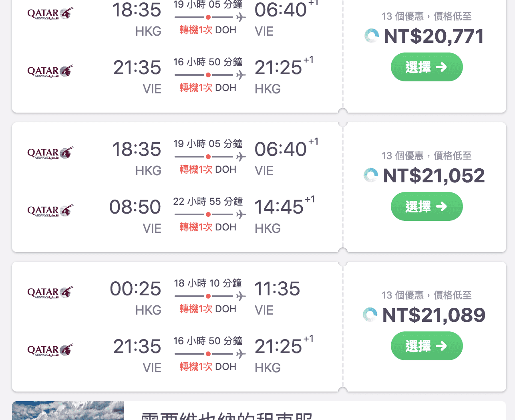Image resolution: width=515 pixels, height=420 pixels.
Task: Click loading spinner icon next to NT$20,771
Action: [371, 36]
